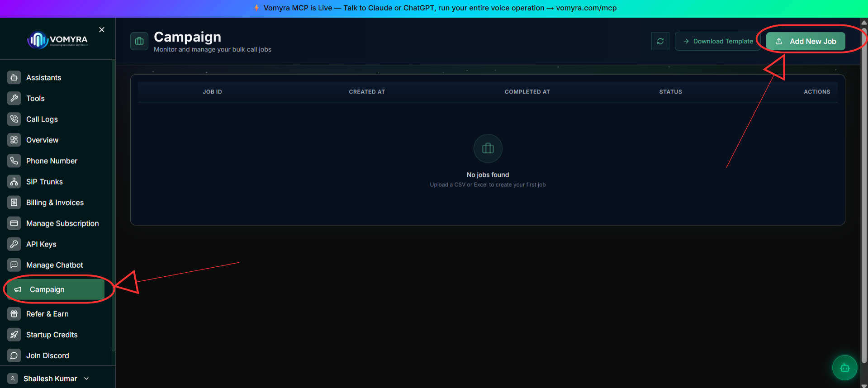Open Manage Subscription page
Screen dimensions: 868x388
(57, 223)
